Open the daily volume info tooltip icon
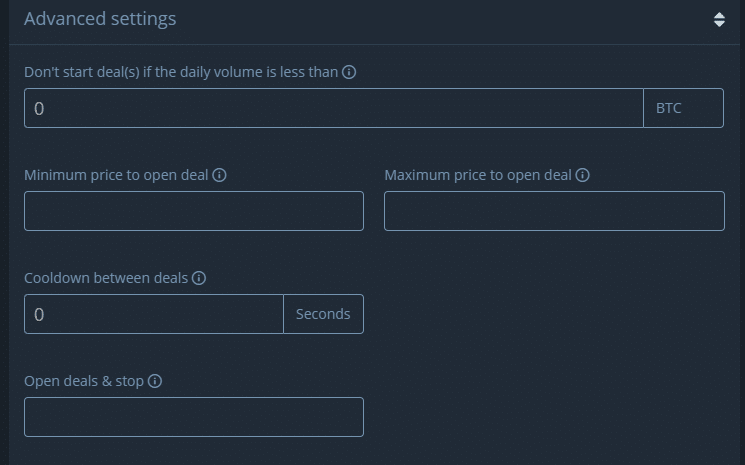The height and width of the screenshot is (465, 745). 349,72
